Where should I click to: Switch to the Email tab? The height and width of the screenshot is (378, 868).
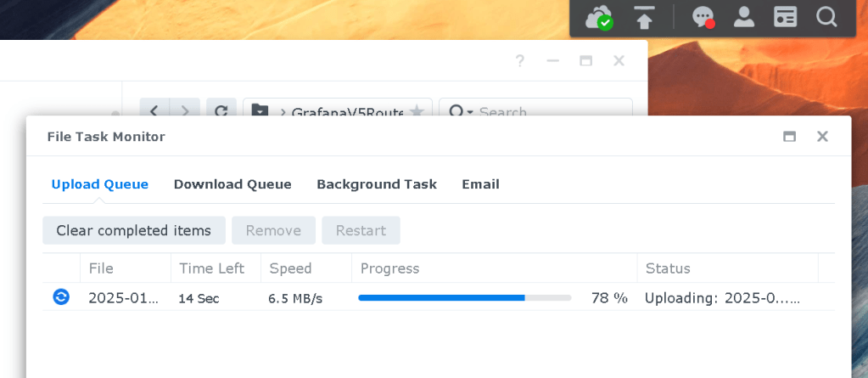pos(480,184)
